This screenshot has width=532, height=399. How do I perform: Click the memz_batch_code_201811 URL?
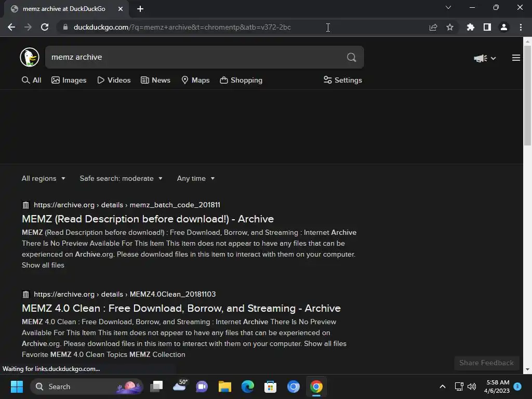click(127, 205)
